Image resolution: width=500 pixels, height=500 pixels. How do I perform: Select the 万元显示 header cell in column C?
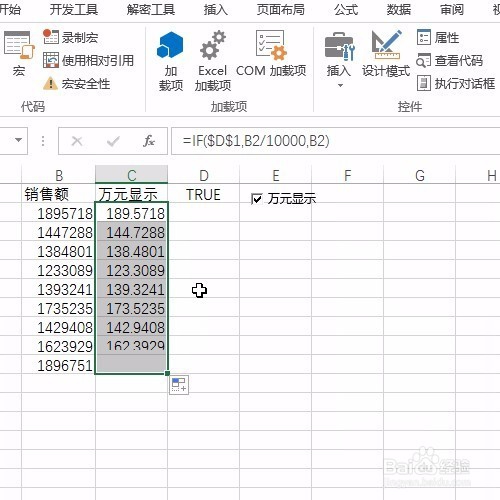(131, 194)
